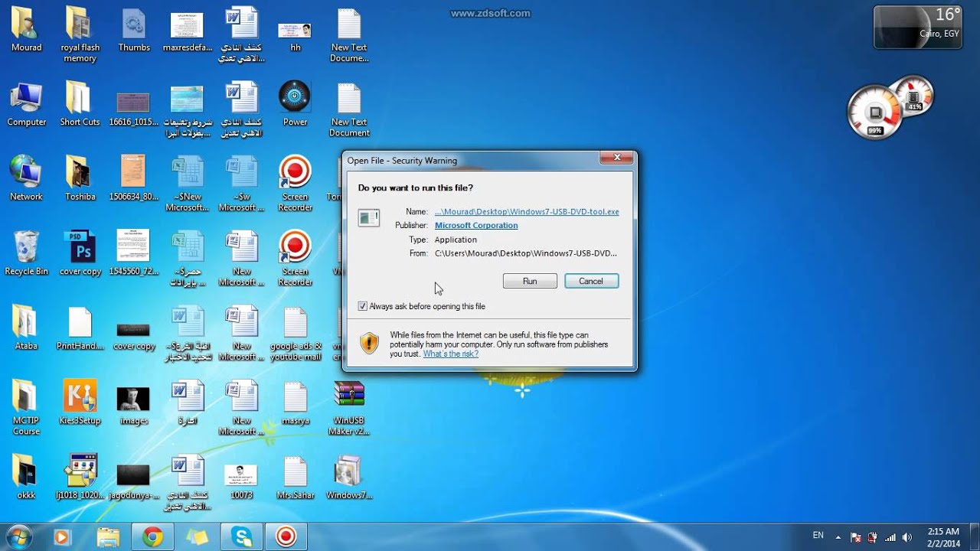Open File Explorer from taskbar
This screenshot has height=551, width=980.
click(108, 537)
